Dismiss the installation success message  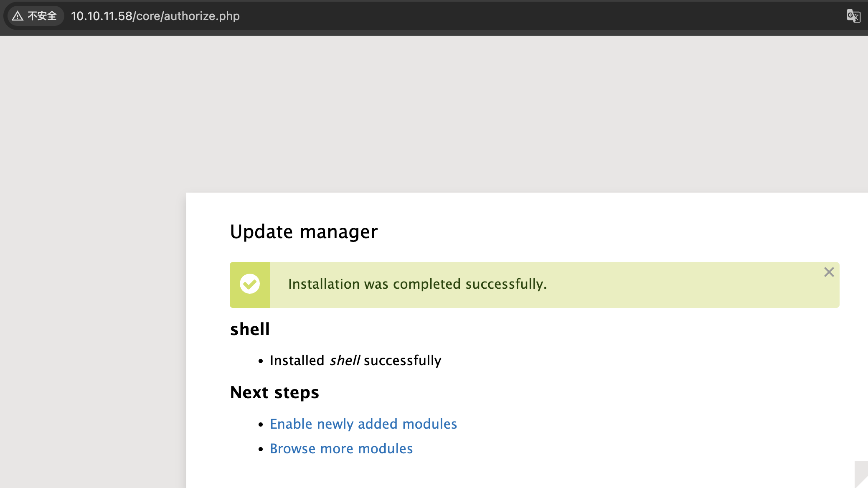(x=829, y=272)
